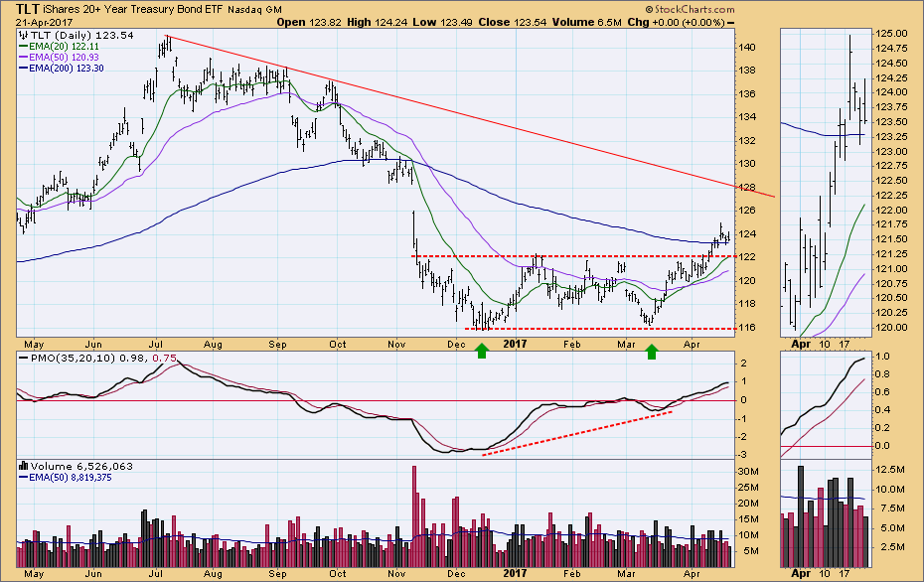Click the 'Close 123.54' value
The image size is (924, 582).
click(x=512, y=23)
